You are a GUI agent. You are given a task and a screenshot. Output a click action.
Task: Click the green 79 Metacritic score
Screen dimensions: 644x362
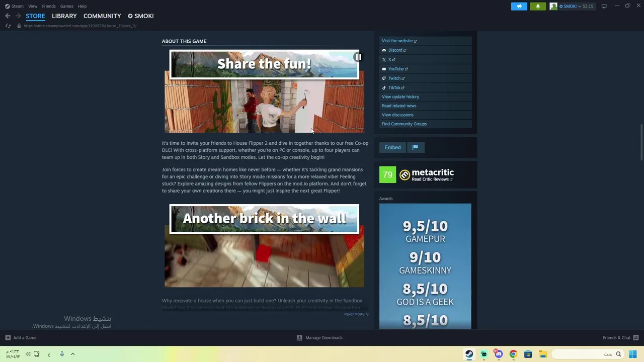click(387, 175)
